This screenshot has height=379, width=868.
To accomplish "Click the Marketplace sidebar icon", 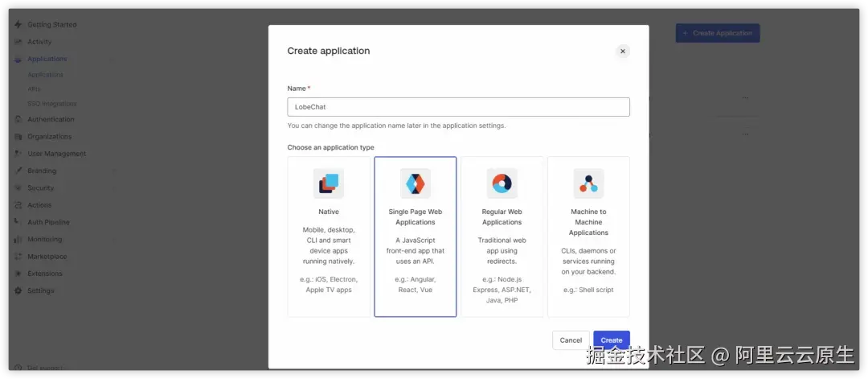I will pos(18,257).
